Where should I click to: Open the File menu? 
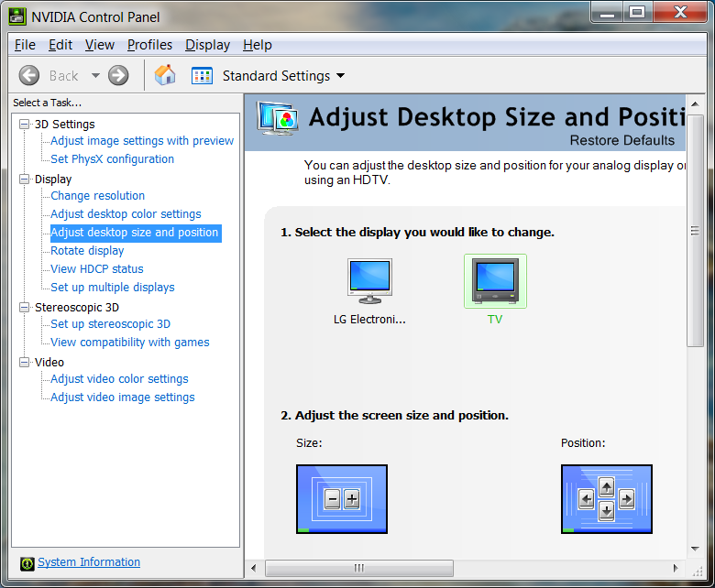25,45
